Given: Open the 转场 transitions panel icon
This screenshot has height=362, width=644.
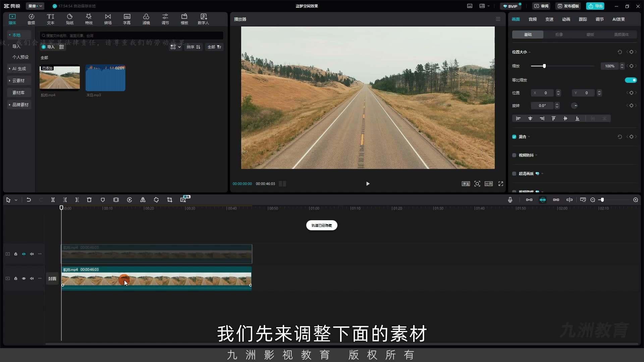Looking at the screenshot, I should (x=108, y=19).
